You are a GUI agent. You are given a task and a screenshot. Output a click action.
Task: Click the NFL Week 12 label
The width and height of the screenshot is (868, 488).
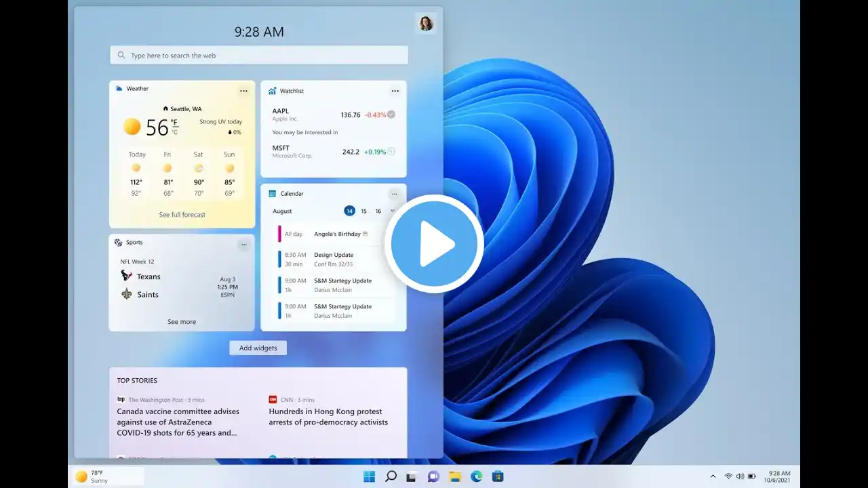click(138, 262)
